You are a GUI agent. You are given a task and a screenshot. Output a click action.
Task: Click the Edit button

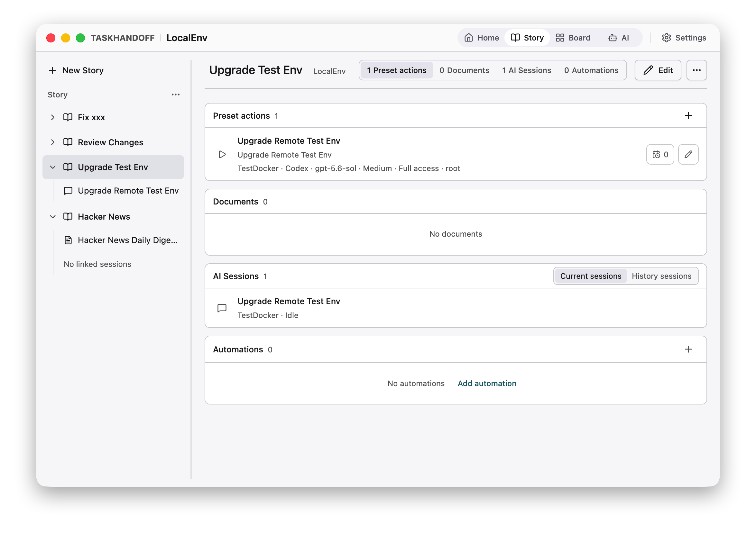(657, 70)
